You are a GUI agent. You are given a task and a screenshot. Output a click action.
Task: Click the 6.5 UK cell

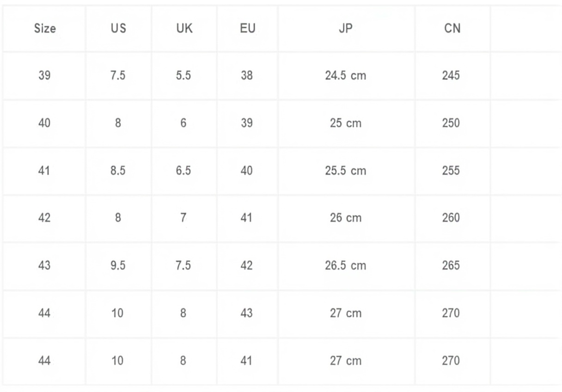point(183,171)
